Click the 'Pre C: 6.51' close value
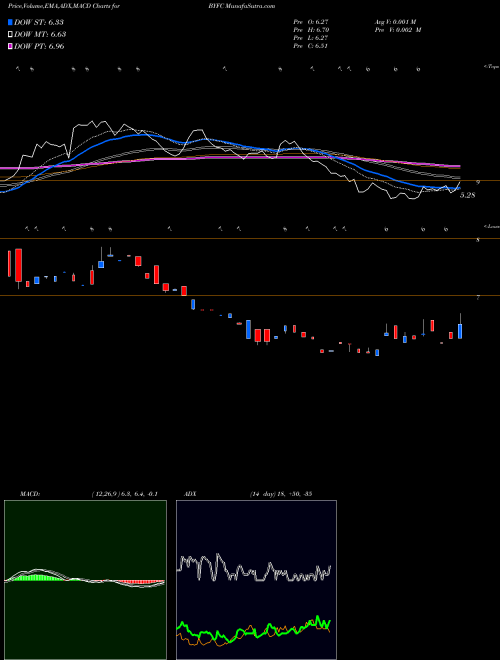Screen dimensions: 500x660 pyautogui.click(x=311, y=46)
